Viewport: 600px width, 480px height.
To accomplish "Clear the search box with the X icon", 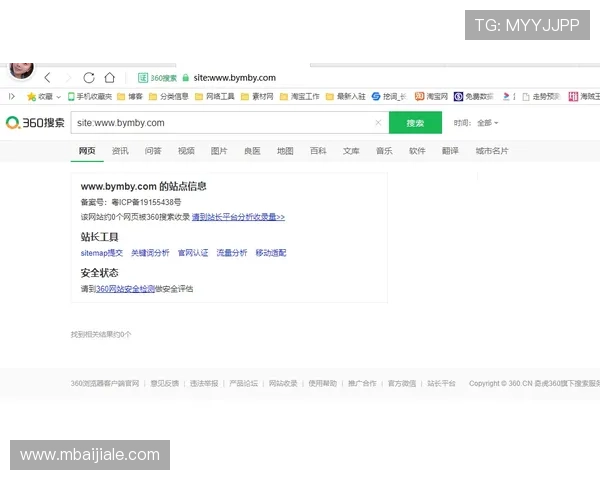I will point(378,122).
